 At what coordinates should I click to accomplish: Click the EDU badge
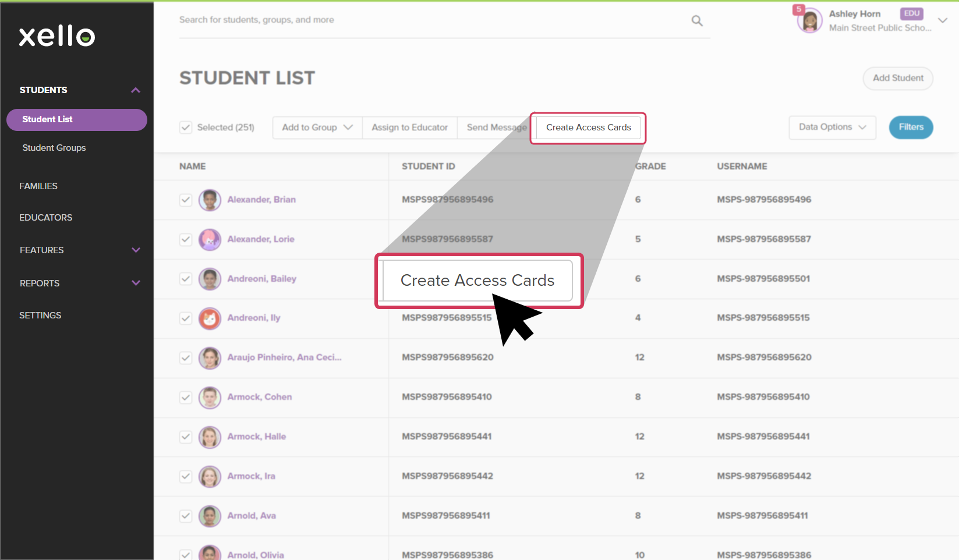tap(912, 13)
